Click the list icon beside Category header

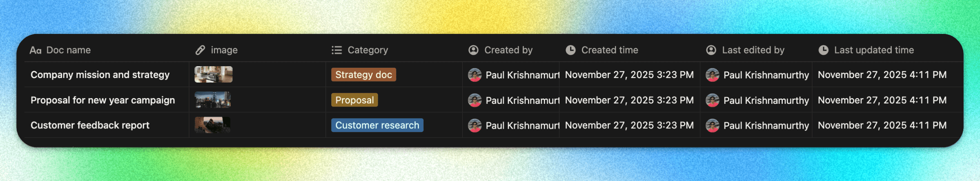(336, 50)
